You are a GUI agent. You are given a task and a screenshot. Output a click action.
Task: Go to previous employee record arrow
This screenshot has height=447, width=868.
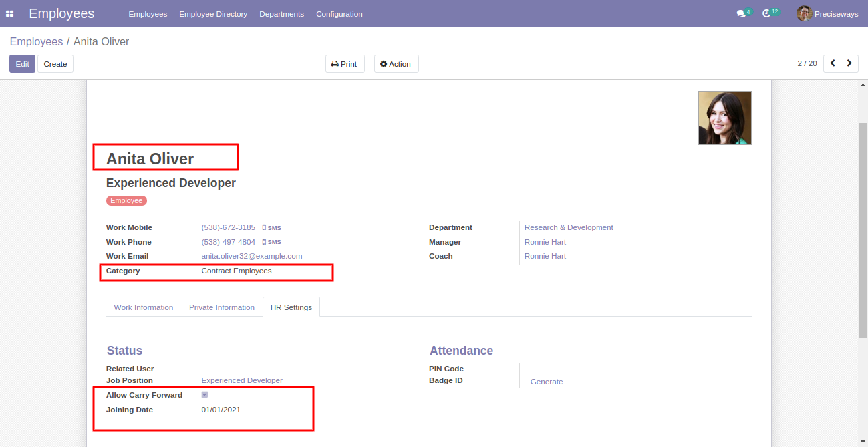point(832,63)
